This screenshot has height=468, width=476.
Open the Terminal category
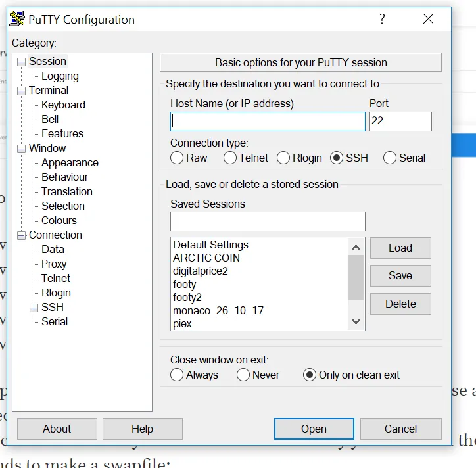[49, 90]
